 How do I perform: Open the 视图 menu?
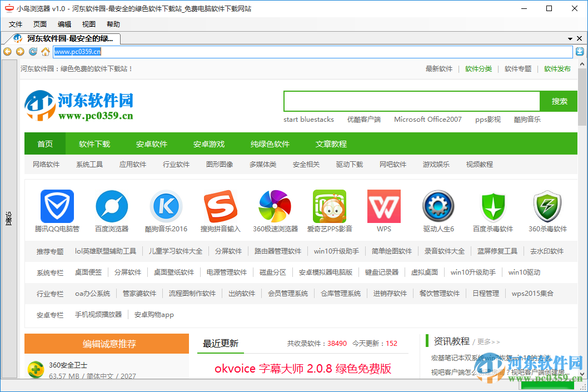click(88, 24)
